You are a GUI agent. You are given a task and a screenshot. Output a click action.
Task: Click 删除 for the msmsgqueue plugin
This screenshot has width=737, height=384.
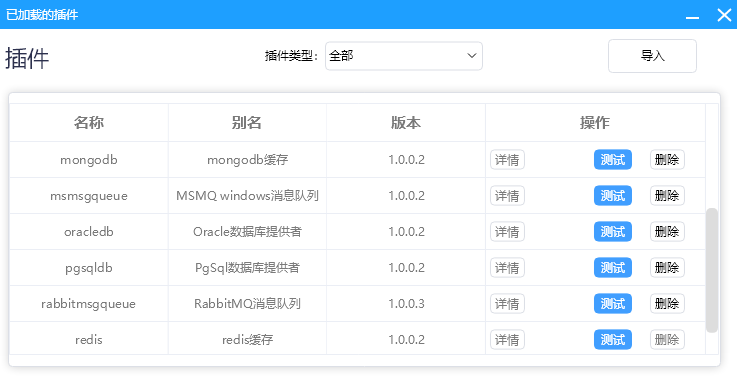pos(667,196)
